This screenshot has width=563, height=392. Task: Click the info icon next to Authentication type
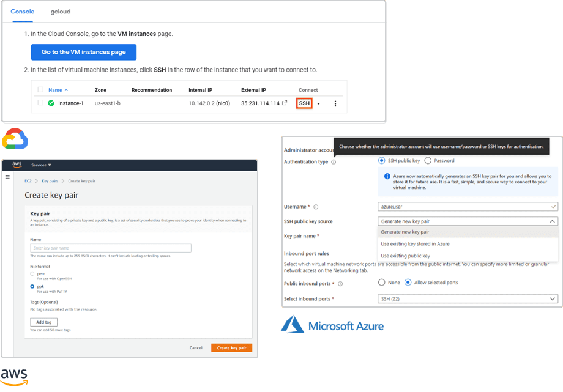tap(334, 162)
